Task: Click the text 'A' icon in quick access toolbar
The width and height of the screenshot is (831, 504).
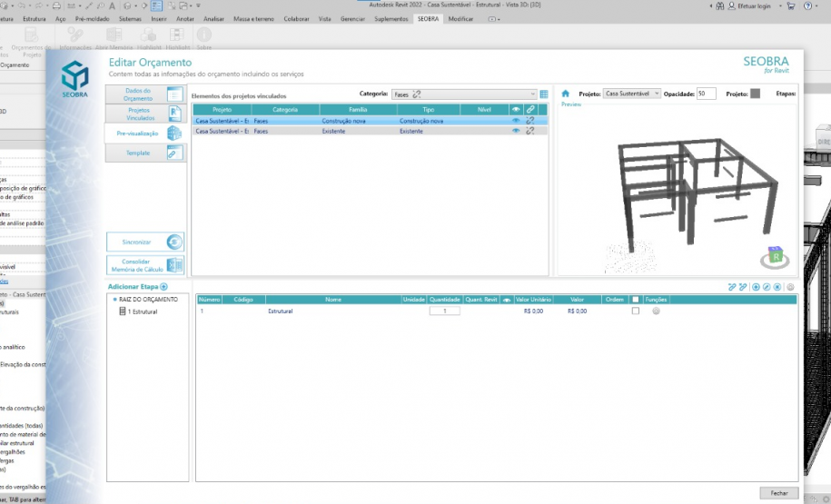Action: 113,5
